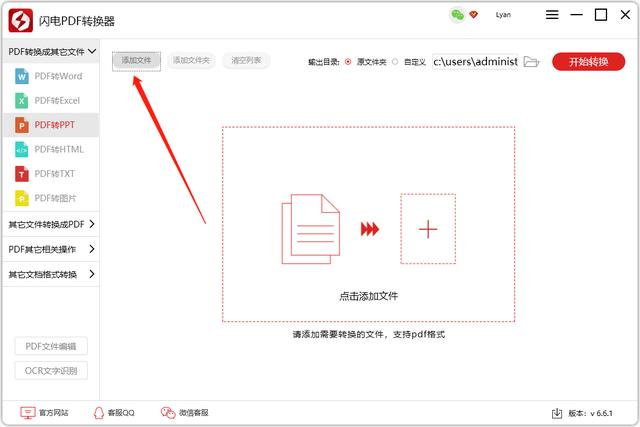640x427 pixels.
Task: Open the hamburger menu icon
Action: pos(552,15)
